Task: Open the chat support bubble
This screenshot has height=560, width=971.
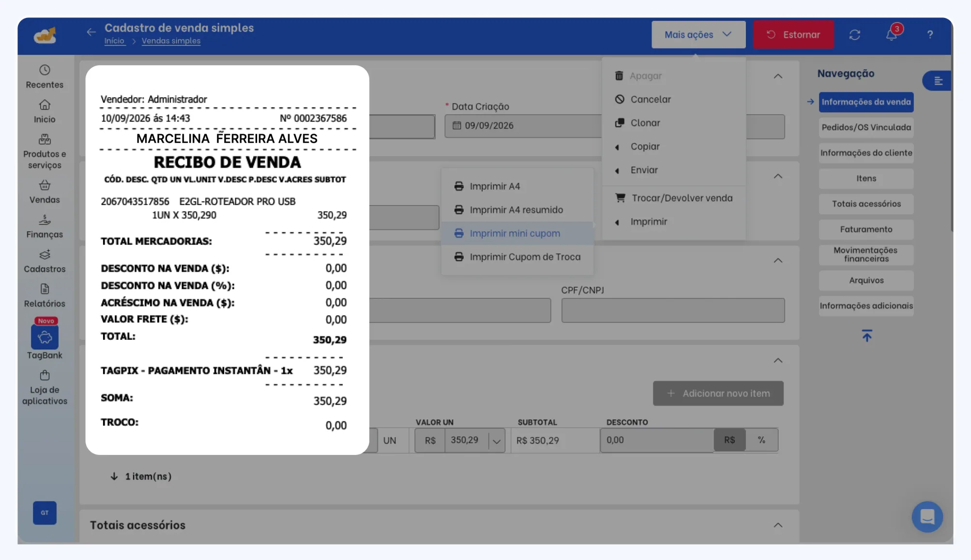Action: tap(927, 516)
